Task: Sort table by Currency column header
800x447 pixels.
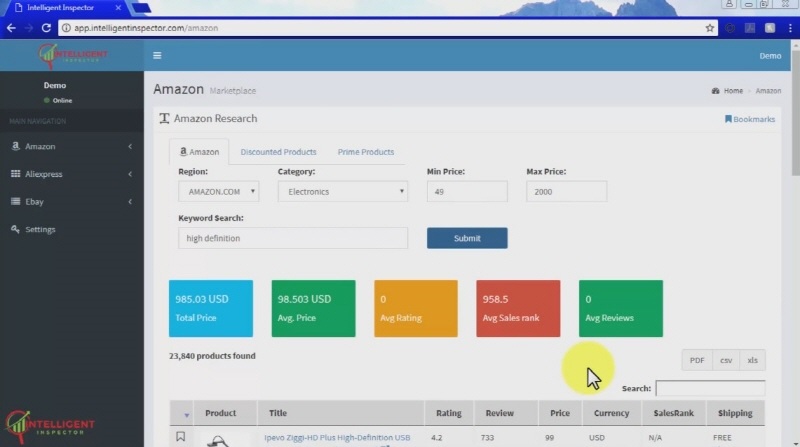Action: [611, 413]
